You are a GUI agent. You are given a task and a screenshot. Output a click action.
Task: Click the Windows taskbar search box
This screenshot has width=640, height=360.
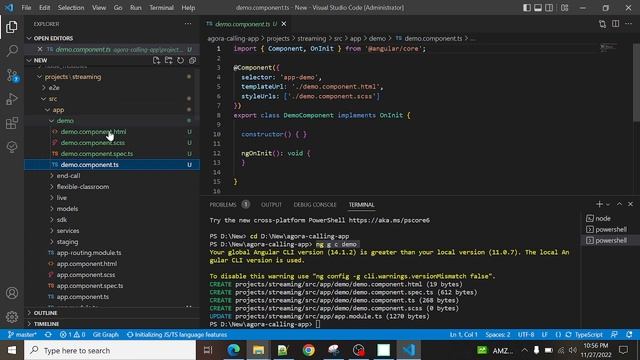(110, 350)
